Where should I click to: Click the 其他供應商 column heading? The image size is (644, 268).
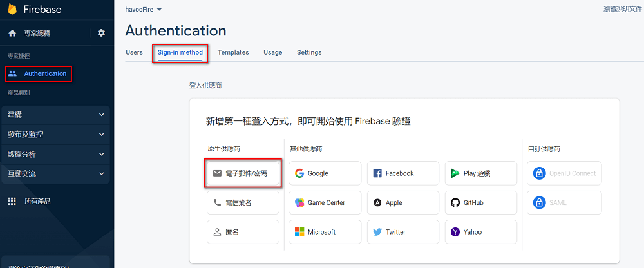click(306, 149)
